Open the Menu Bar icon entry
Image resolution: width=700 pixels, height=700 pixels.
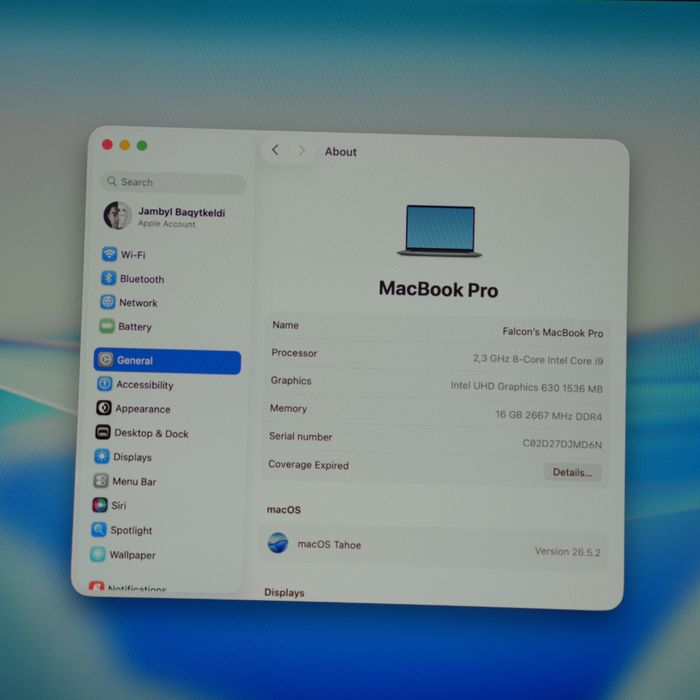(x=101, y=481)
